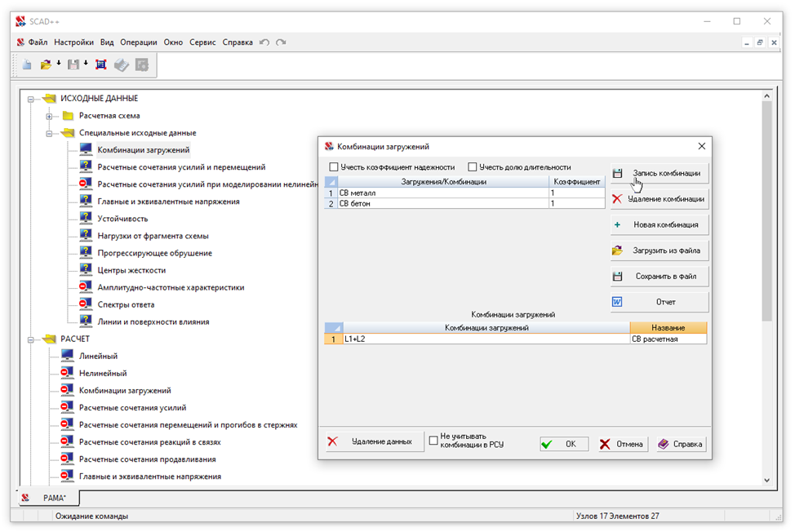Click the L1+L2 combination cell
Image resolution: width=795 pixels, height=532 pixels.
point(486,339)
